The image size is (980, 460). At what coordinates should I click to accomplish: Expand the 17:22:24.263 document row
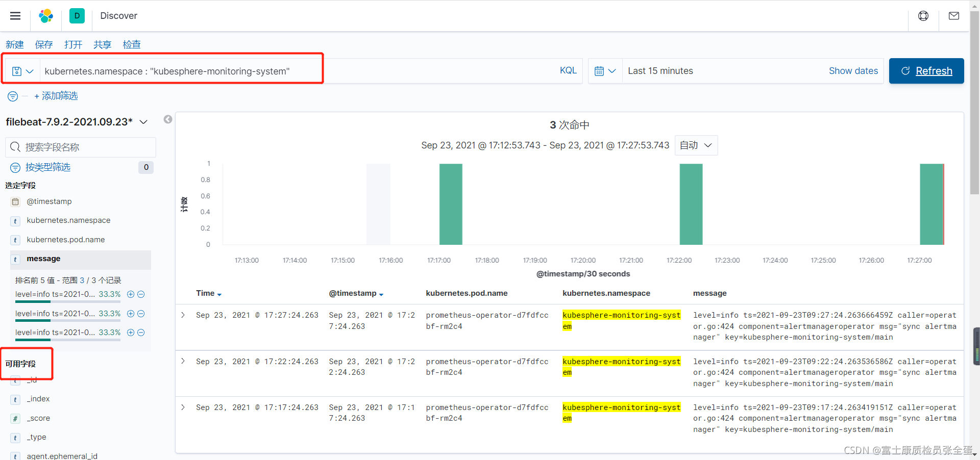(x=183, y=361)
